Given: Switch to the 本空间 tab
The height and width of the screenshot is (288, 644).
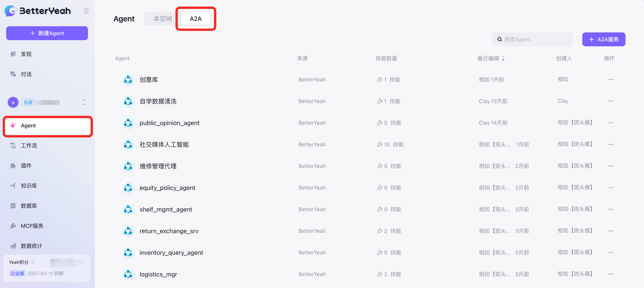Looking at the screenshot, I should [163, 19].
